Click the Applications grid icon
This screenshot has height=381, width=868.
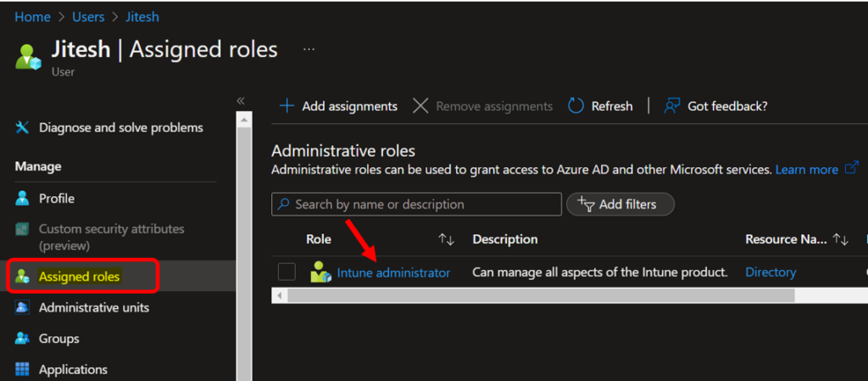(22, 369)
